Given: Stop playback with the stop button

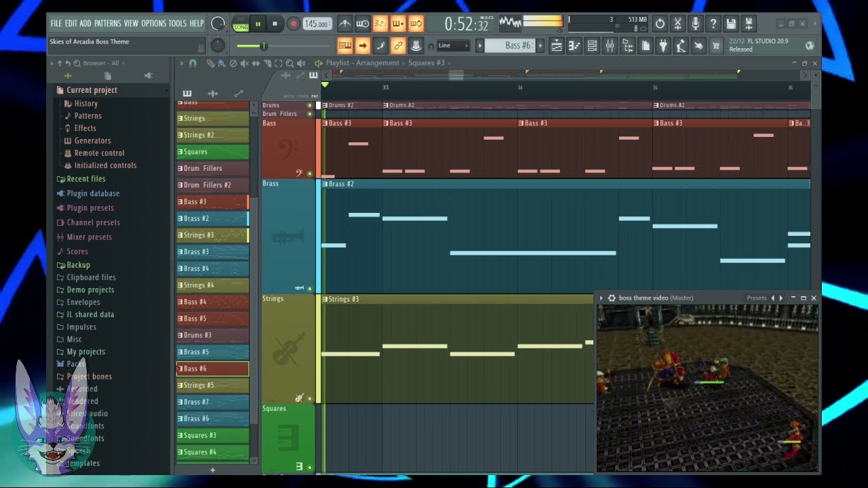Looking at the screenshot, I should click(x=275, y=24).
